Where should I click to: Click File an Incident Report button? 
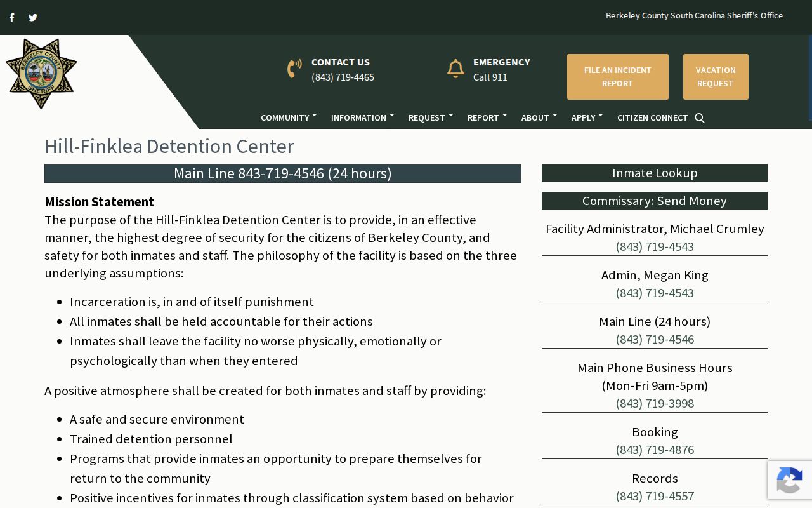pos(618,77)
